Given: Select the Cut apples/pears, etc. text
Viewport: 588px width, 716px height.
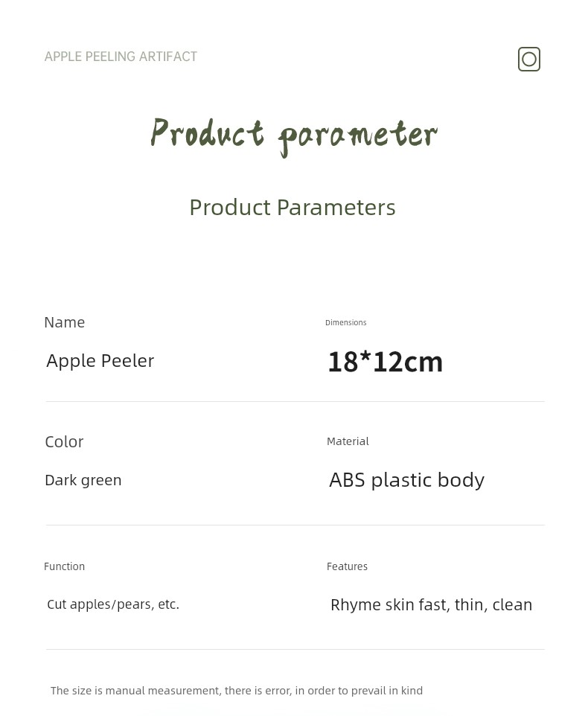Looking at the screenshot, I should 113,604.
